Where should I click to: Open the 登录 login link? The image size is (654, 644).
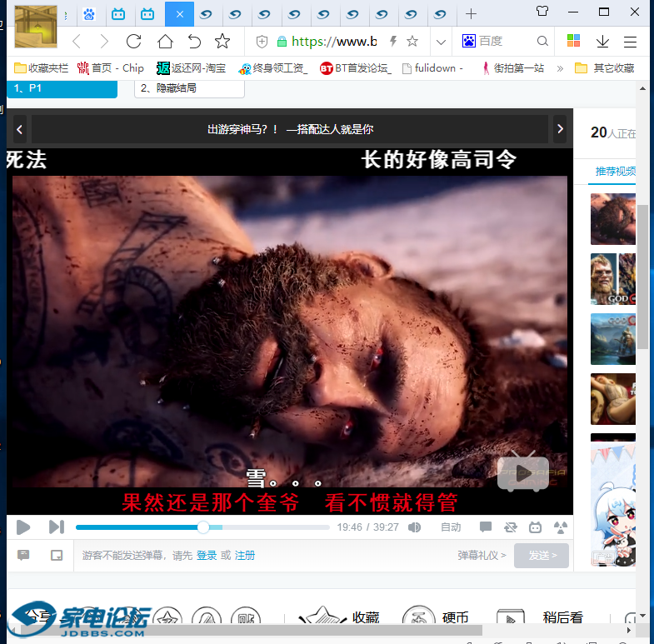pyautogui.click(x=207, y=556)
